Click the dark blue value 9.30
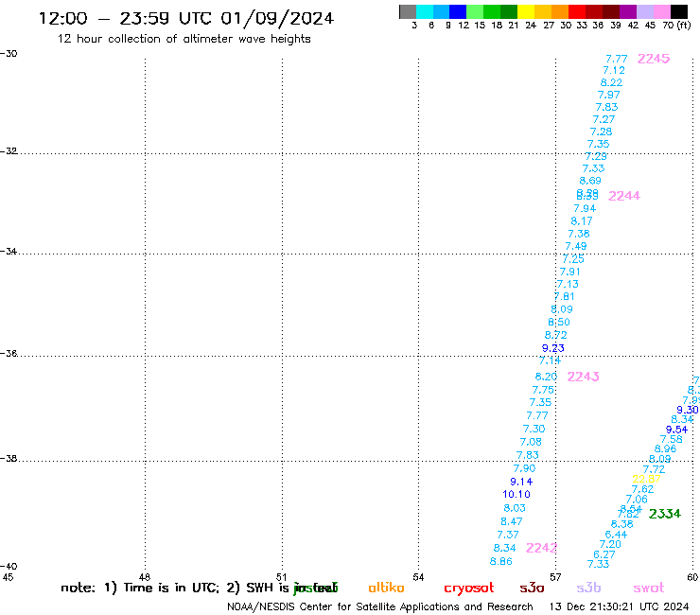700x615 pixels. point(688,410)
